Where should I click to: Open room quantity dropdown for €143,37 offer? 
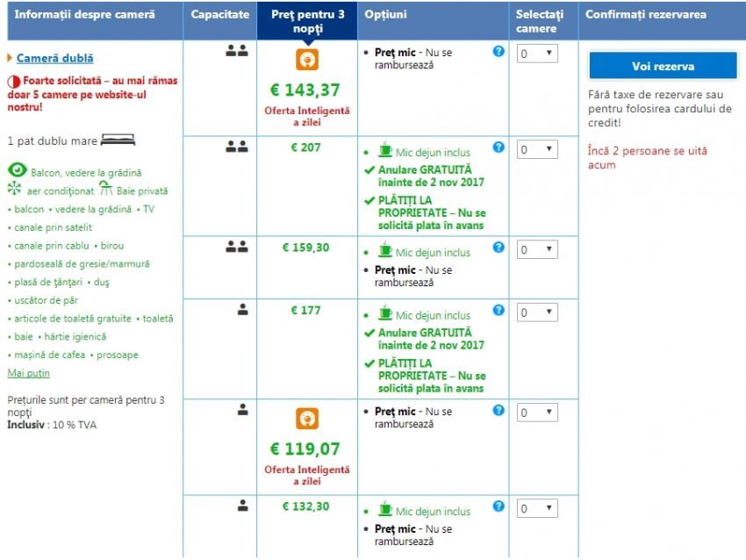coord(536,54)
